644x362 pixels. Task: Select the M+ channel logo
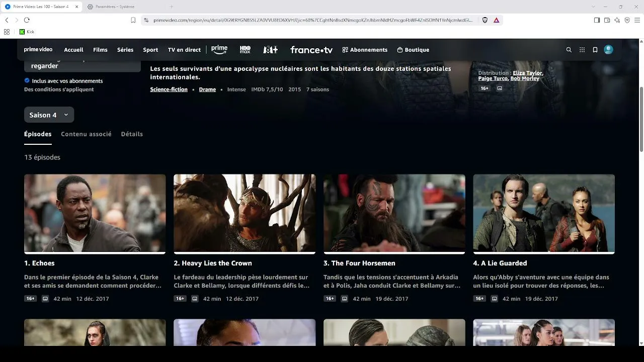[270, 50]
